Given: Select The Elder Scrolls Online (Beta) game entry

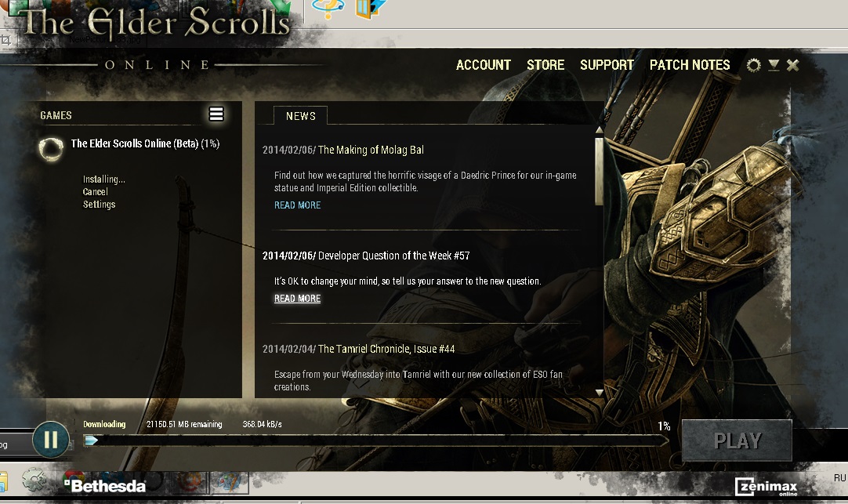Looking at the screenshot, I should tap(145, 143).
